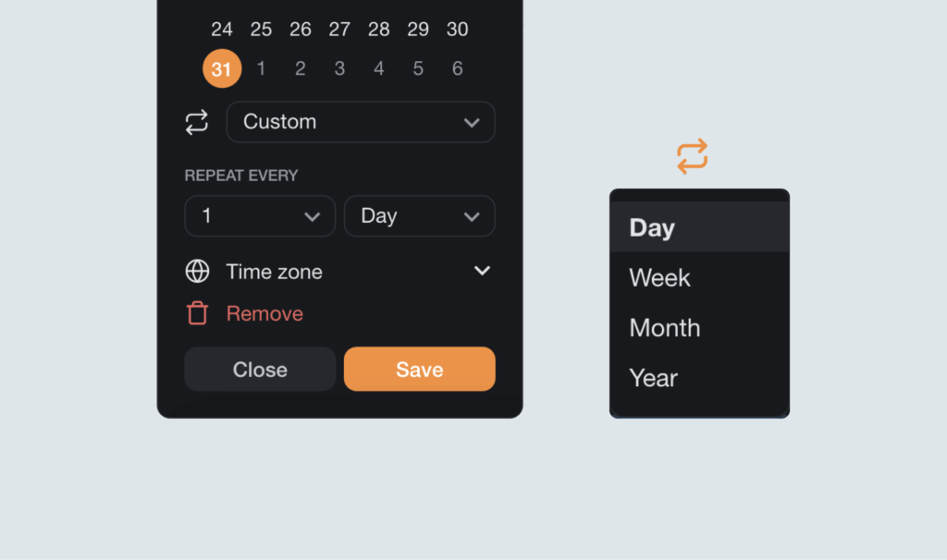This screenshot has width=947, height=560.
Task: Click the repeat/recurrence arrows icon
Action: (x=197, y=121)
